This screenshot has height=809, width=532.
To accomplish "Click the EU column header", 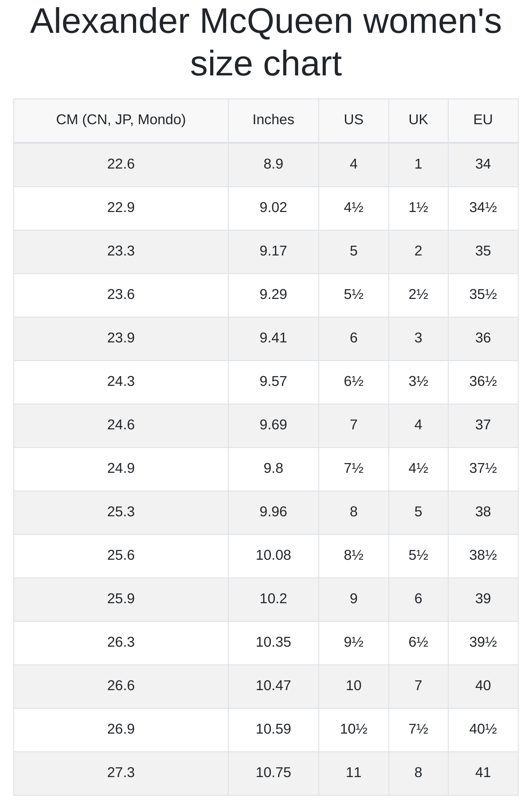I will [483, 120].
